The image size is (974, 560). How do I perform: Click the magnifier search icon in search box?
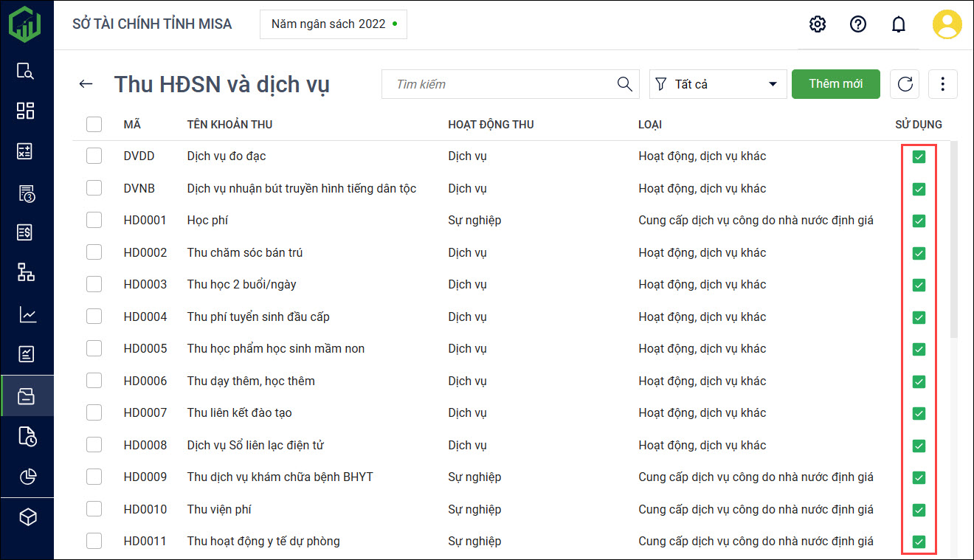624,84
